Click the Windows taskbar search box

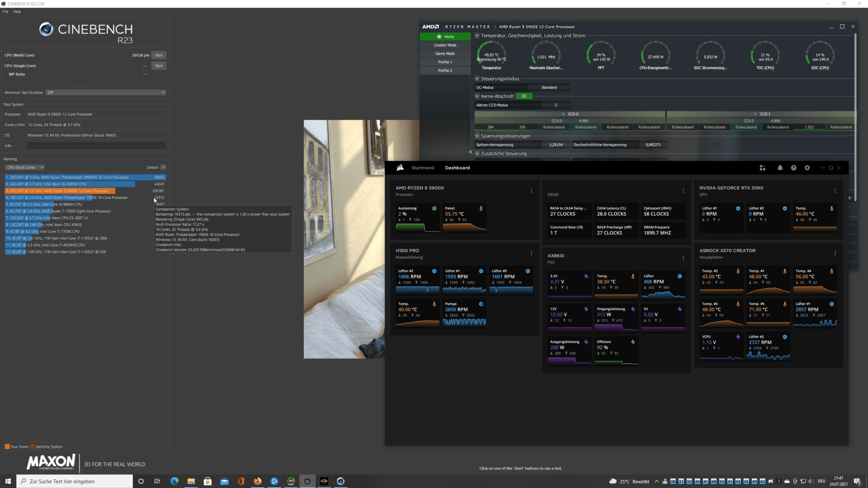tap(75, 481)
